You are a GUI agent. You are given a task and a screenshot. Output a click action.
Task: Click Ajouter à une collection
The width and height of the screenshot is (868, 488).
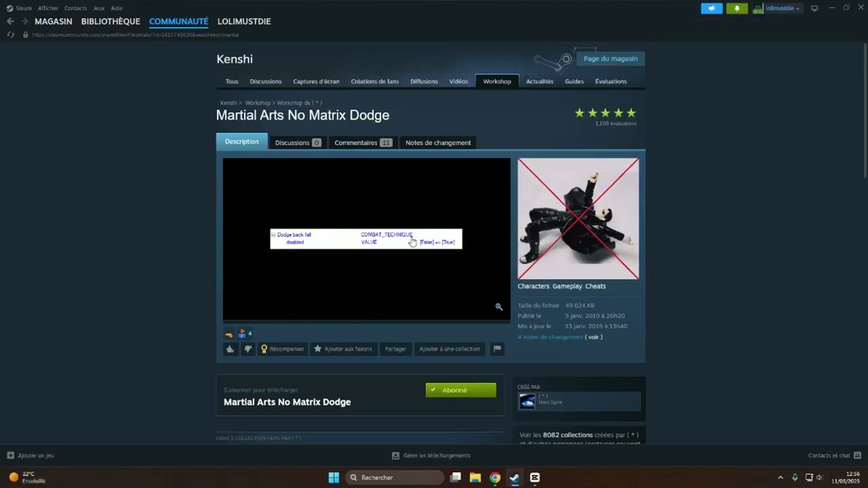click(x=450, y=349)
